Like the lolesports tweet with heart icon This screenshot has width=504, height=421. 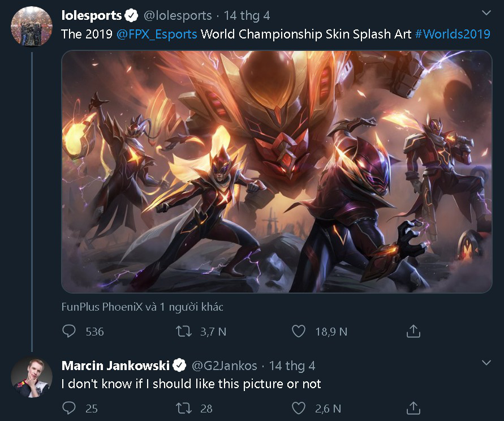[298, 331]
